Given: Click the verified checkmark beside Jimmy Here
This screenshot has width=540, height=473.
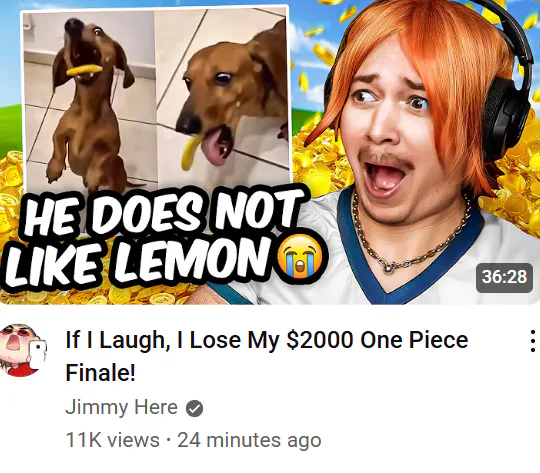Looking at the screenshot, I should 195,409.
